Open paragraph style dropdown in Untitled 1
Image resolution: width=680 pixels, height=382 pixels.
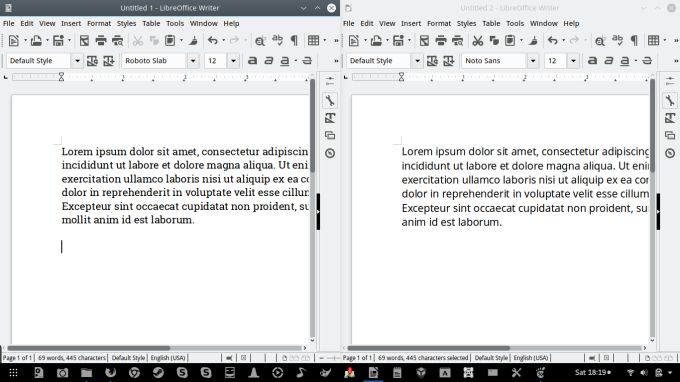point(77,61)
